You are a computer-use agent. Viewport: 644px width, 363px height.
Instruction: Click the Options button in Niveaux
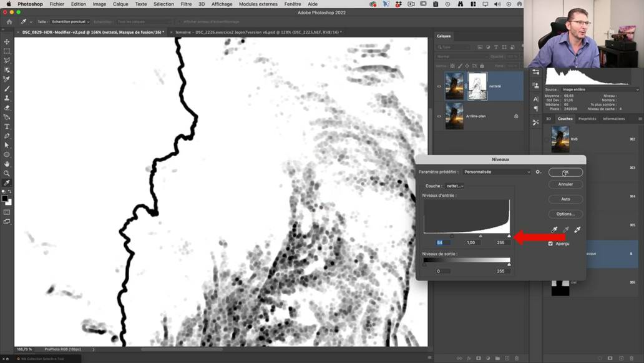point(565,214)
